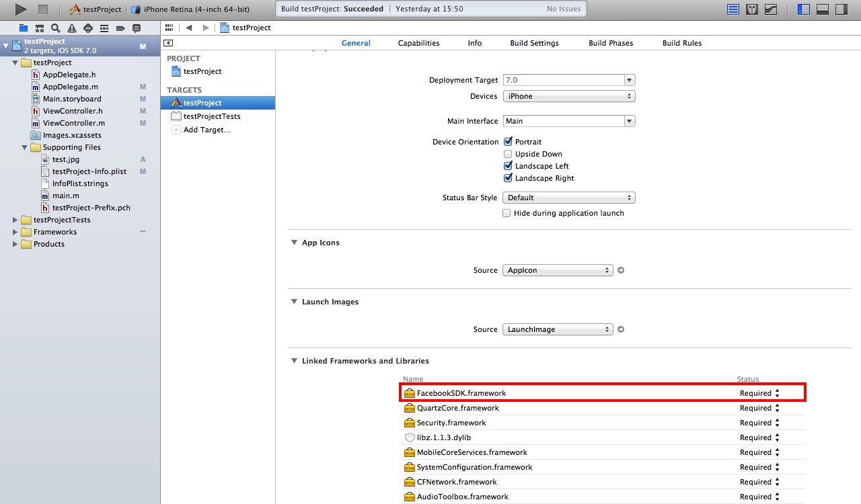Screen dimensions: 861x504
Task: Select CFNetwork.framework in linked list
Action: [x=604, y=482]
